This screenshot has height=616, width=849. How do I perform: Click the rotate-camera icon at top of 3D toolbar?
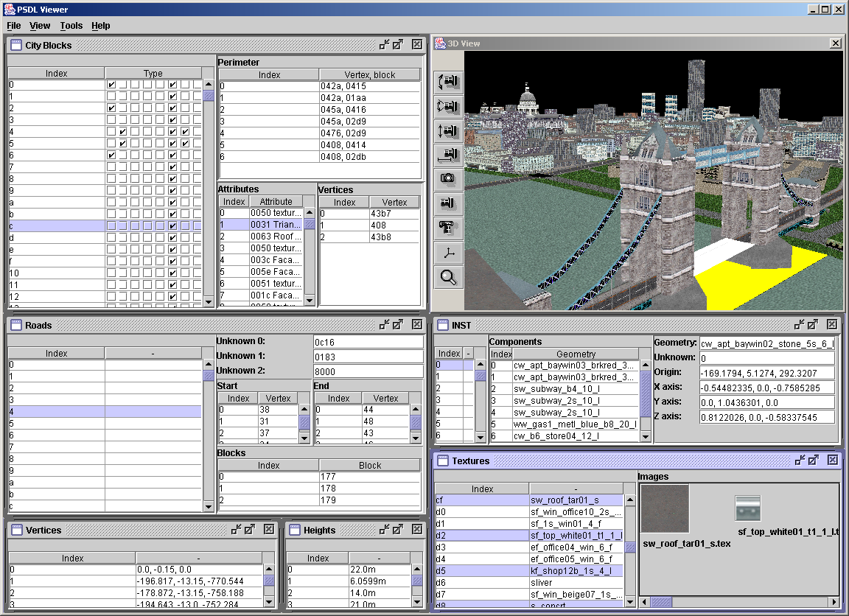pos(448,81)
